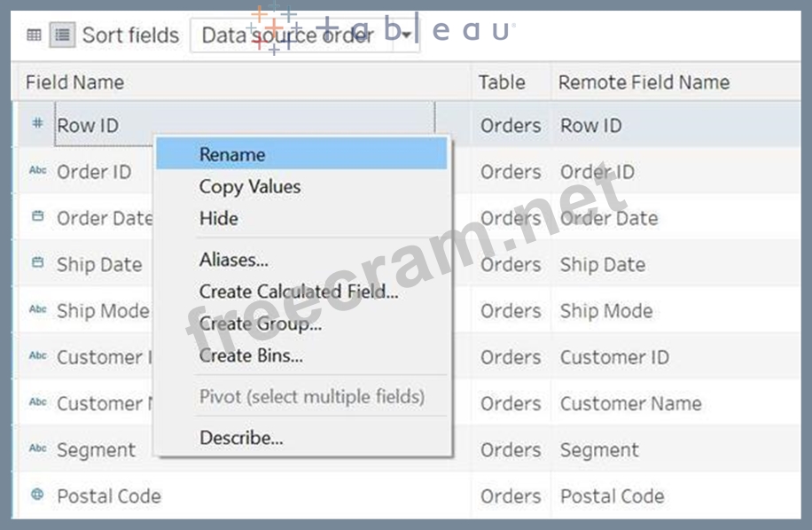This screenshot has height=530, width=812.
Task: Choose Hide from the context menu
Action: click(x=218, y=219)
